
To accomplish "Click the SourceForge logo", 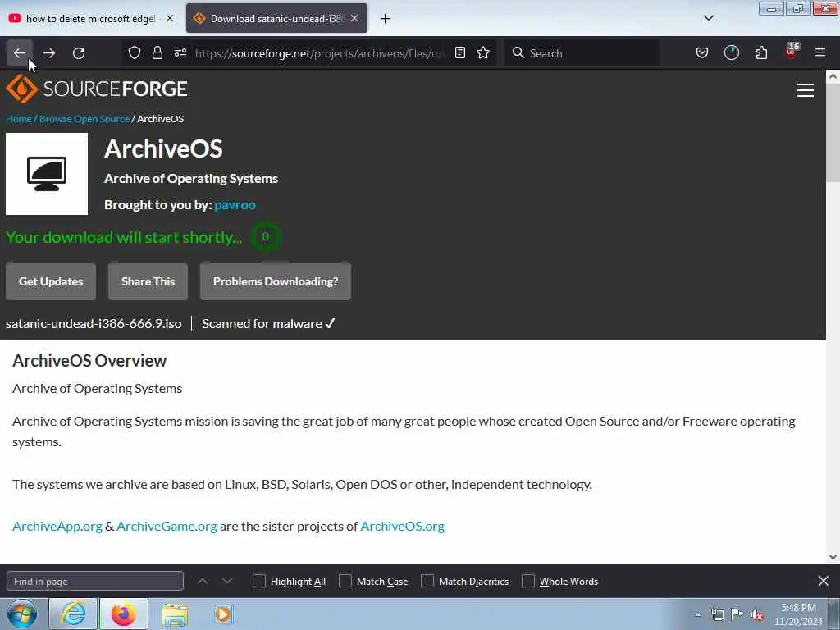I will [97, 89].
